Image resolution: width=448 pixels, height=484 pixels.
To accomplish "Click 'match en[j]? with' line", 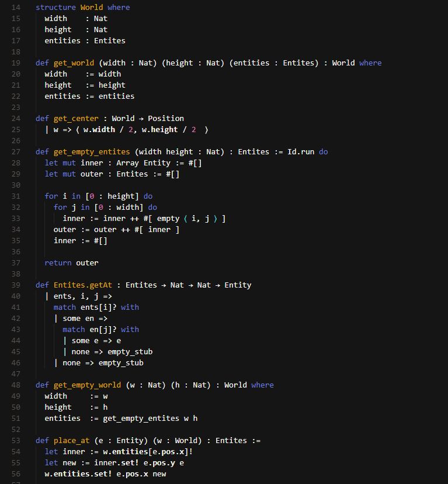I will coord(100,330).
